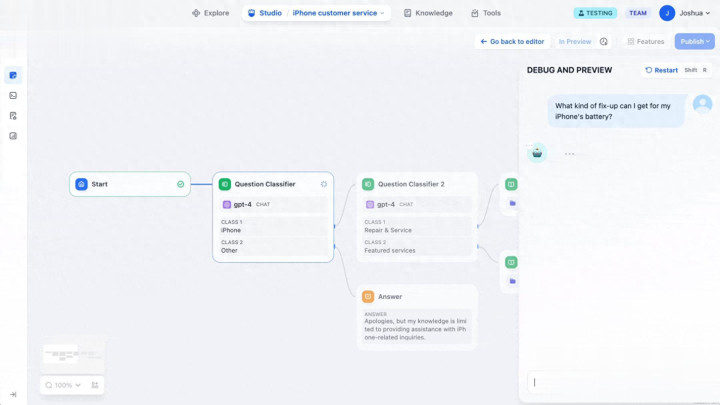Click the run history clock icon
This screenshot has width=720, height=405.
pos(604,42)
